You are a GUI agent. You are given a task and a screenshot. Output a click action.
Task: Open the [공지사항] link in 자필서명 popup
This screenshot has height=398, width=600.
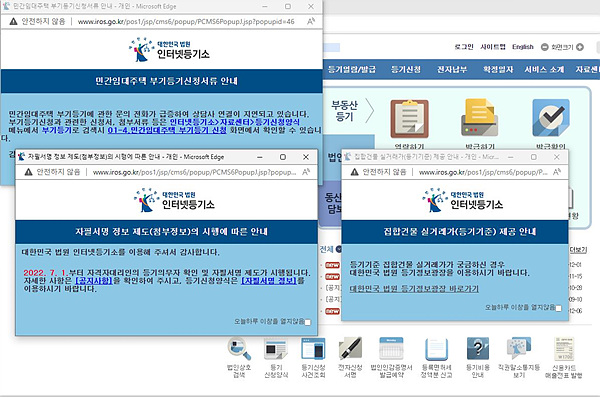click(x=94, y=281)
